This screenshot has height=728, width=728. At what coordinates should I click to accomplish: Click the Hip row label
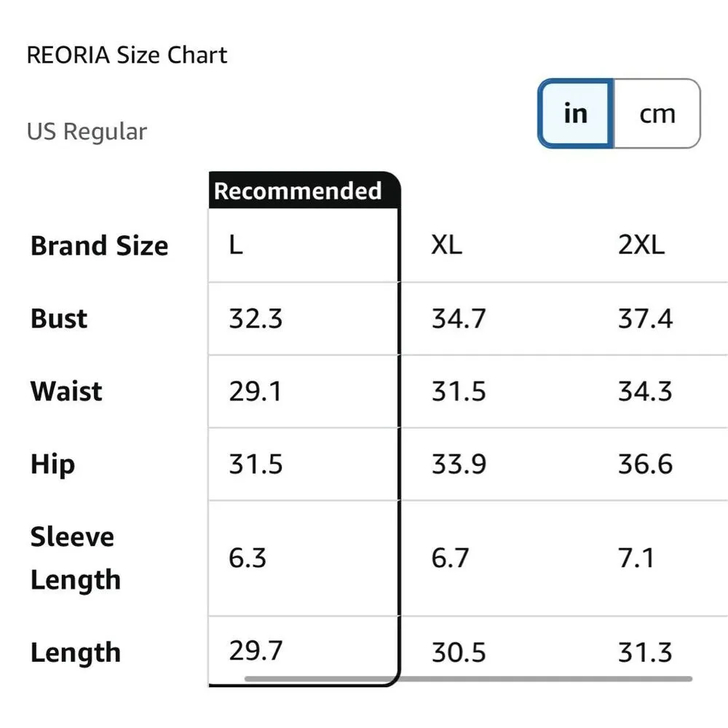pyautogui.click(x=52, y=464)
